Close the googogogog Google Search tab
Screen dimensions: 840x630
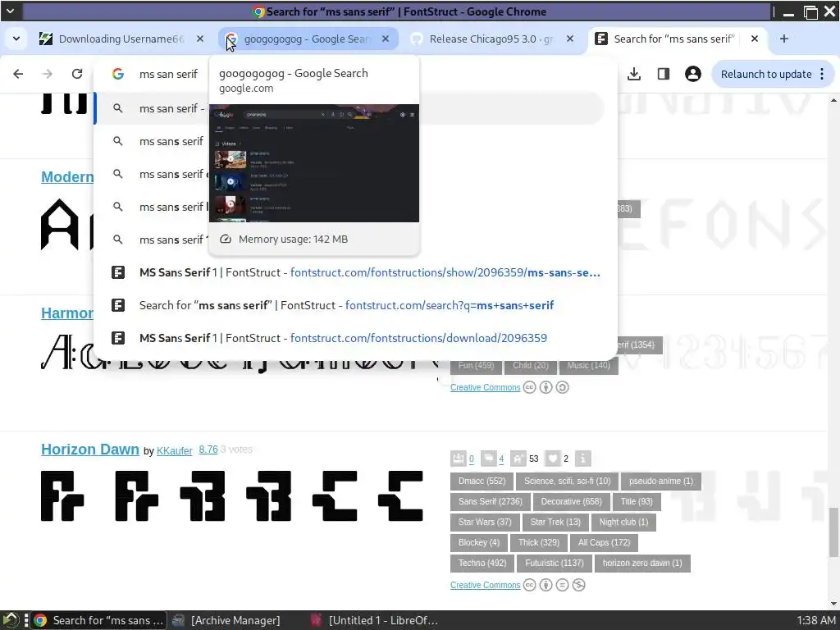[386, 39]
